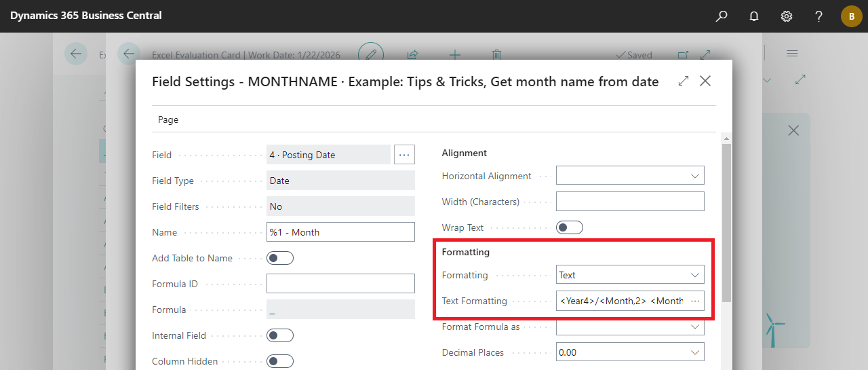This screenshot has width=868, height=370.
Task: Open the search magnifier in top bar
Action: coord(722,16)
